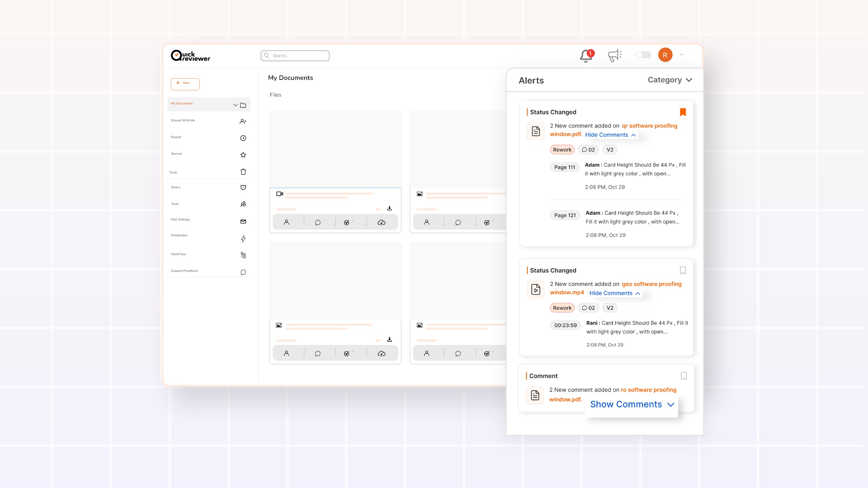Open comment icon on first file card

point(318,223)
